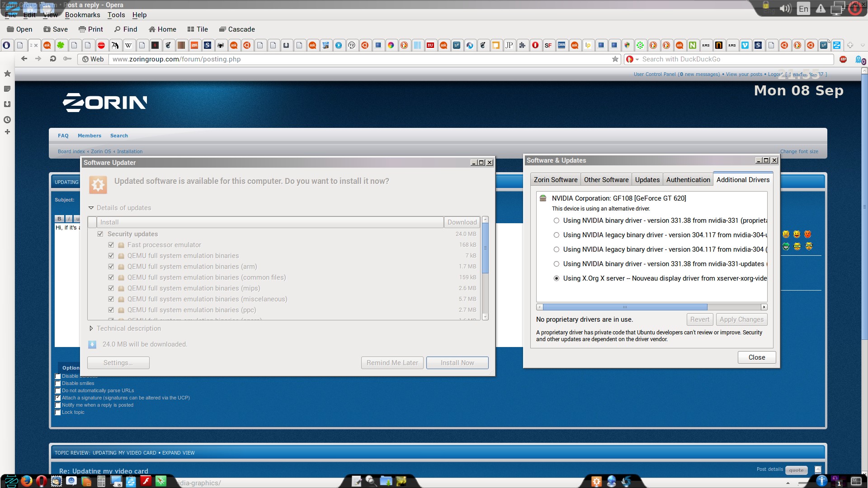Click the Cascade toolbar button
This screenshot has height=488, width=868.
[237, 29]
